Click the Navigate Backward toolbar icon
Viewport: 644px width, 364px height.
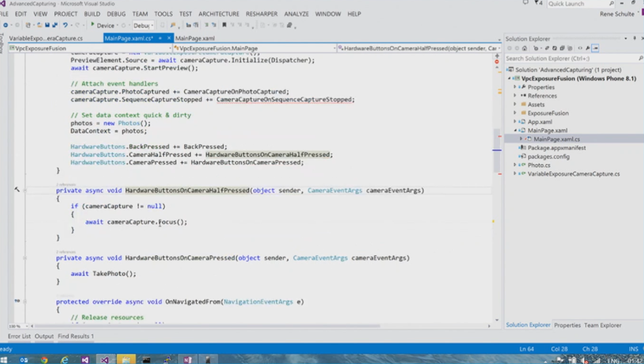5,25
